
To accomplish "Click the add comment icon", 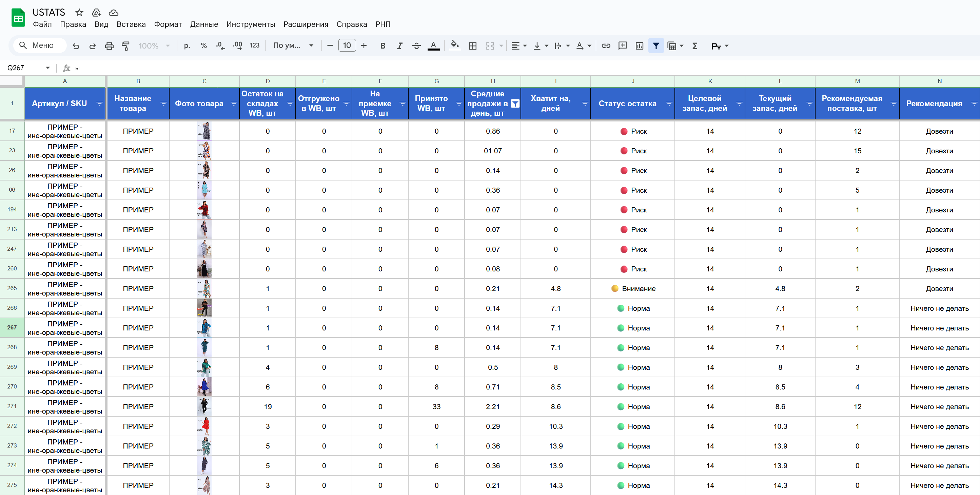I will point(623,46).
